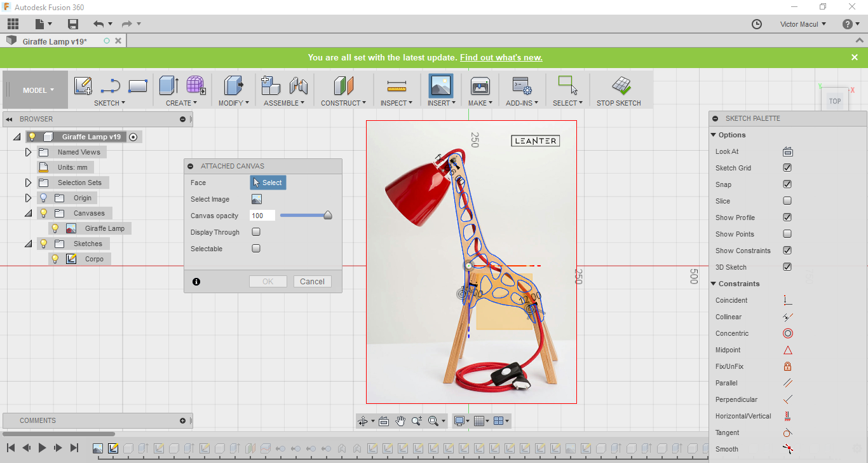
Task: Click the Scripts and Add-Ins icon
Action: (522, 86)
